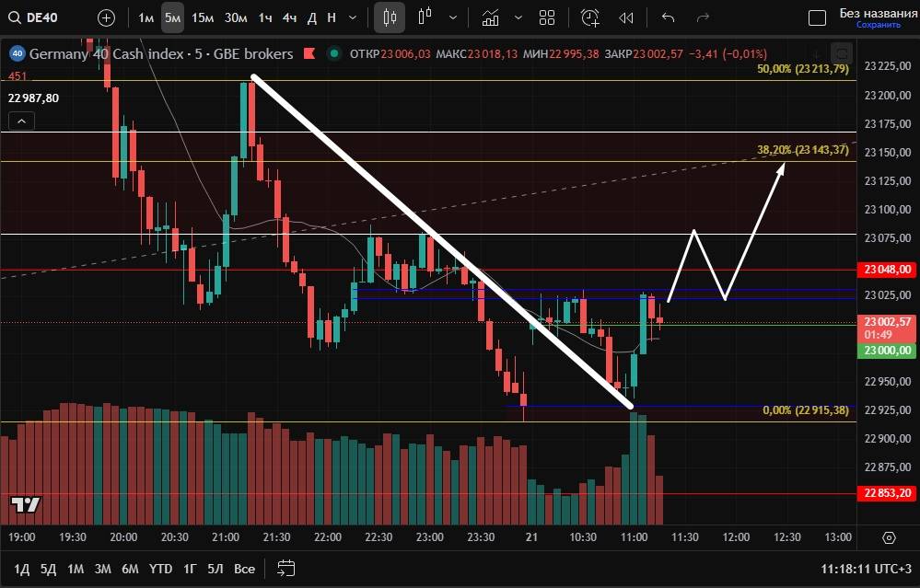Open the go-to-date calendar icon

click(286, 569)
